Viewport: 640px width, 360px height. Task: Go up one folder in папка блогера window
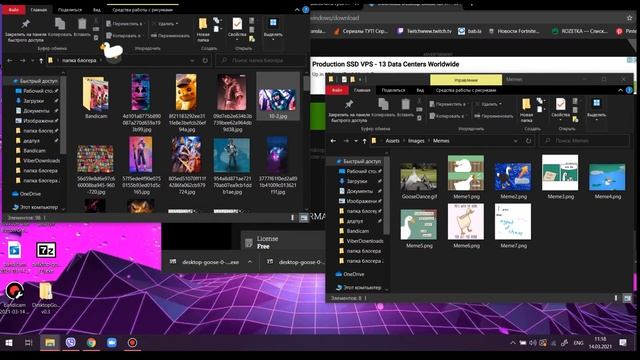41,60
